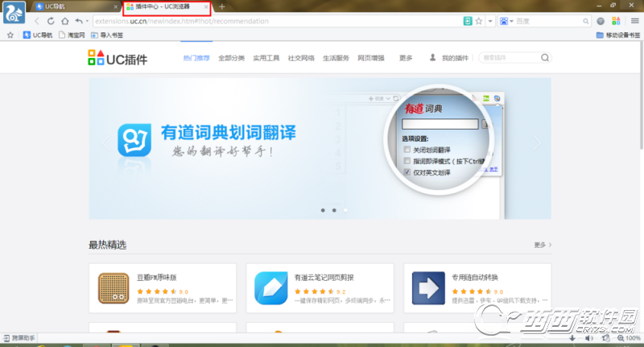Open the plugin center toolbar icon
Viewport: 644px width, 347px height.
[x=616, y=21]
